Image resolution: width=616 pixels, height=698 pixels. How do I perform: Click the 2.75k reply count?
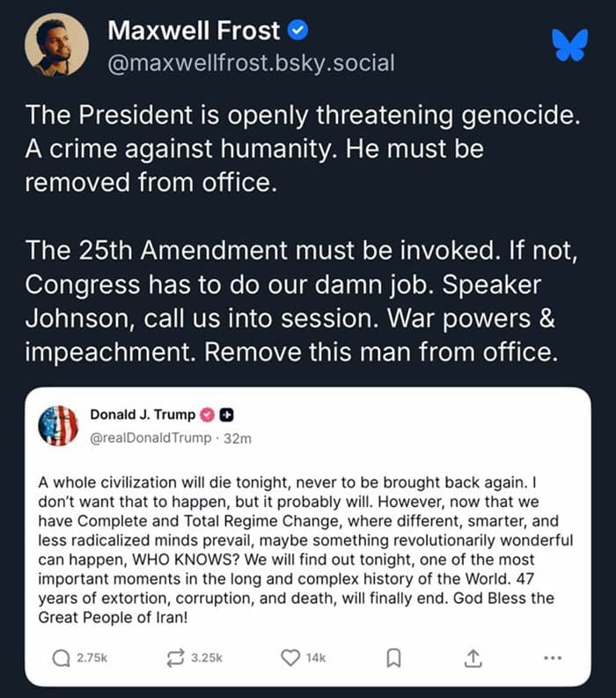coord(91,657)
